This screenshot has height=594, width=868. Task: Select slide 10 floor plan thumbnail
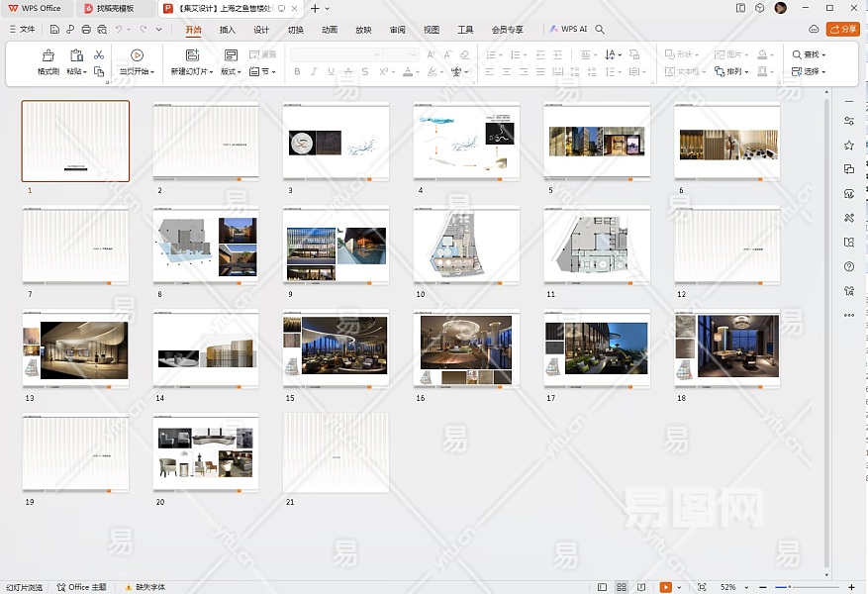click(466, 245)
